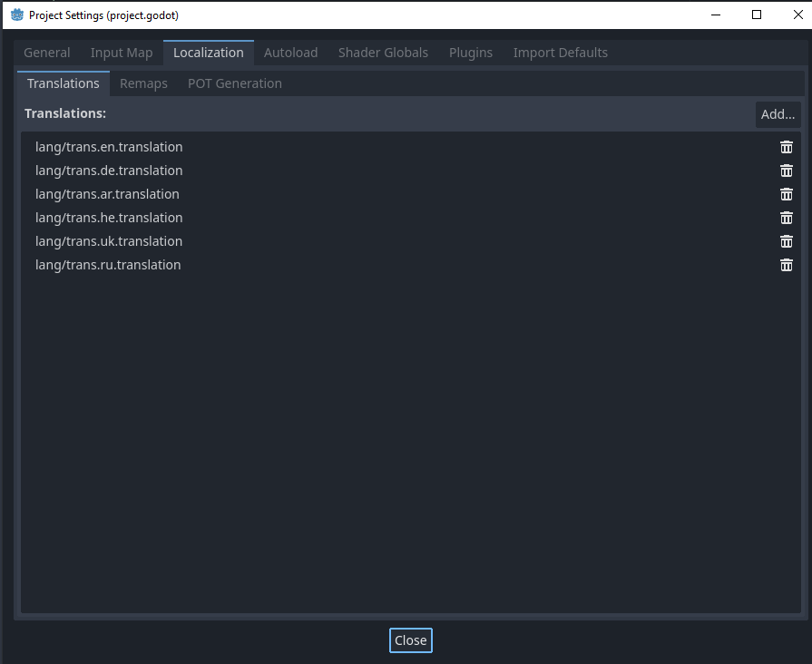Screen dimensions: 812x664
Task: Open the Autoload tab
Action: (291, 53)
